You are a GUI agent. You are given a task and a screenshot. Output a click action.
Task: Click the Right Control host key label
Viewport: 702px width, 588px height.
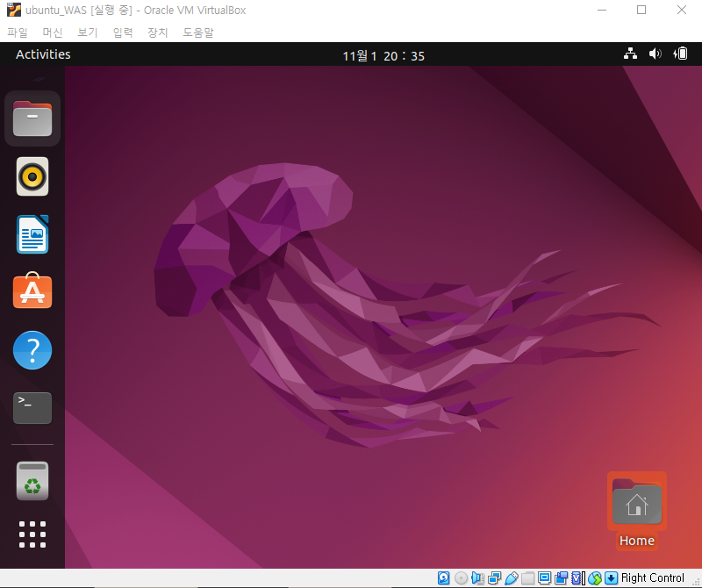pos(653,577)
